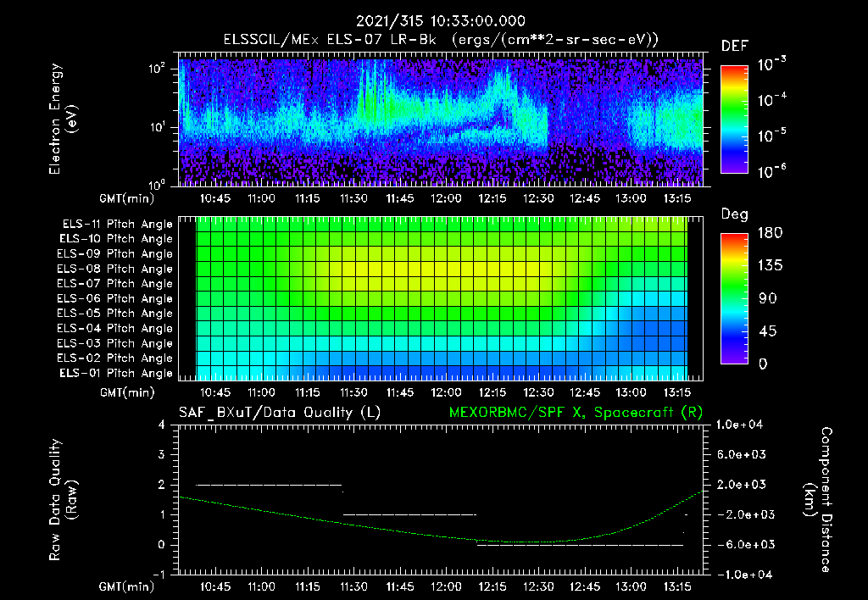This screenshot has width=868, height=600.
Task: Click the data quality segment at level 1
Action: click(409, 514)
